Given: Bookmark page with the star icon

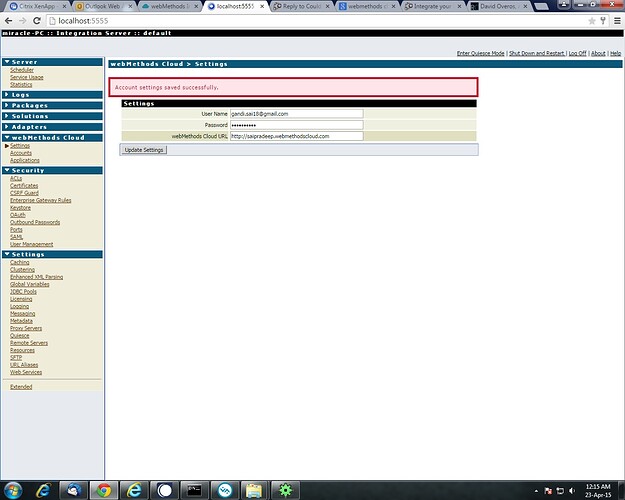Looking at the screenshot, I should coord(592,21).
